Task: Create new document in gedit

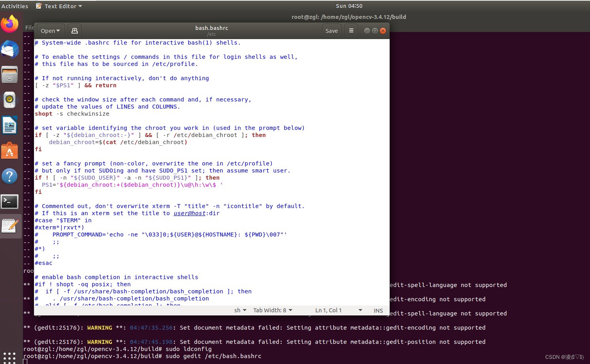Action: pyautogui.click(x=74, y=31)
